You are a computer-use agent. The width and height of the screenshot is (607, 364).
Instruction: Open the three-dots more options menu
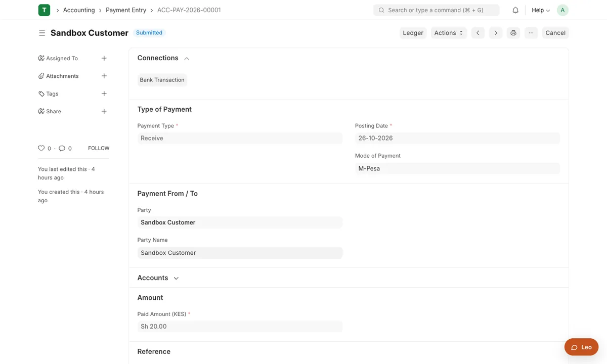[x=531, y=33]
